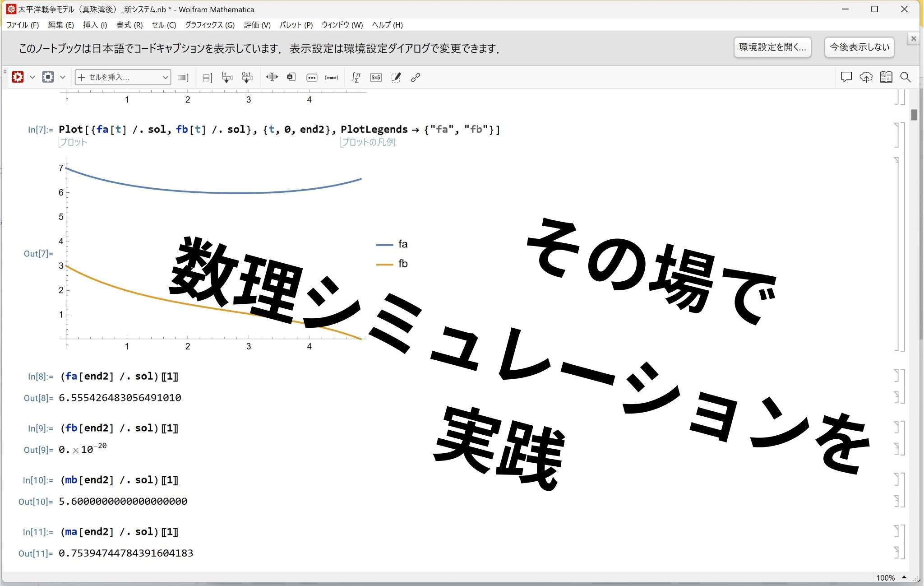Open the math typesetting integral-pi icon
The width and height of the screenshot is (924, 586).
[x=356, y=77]
